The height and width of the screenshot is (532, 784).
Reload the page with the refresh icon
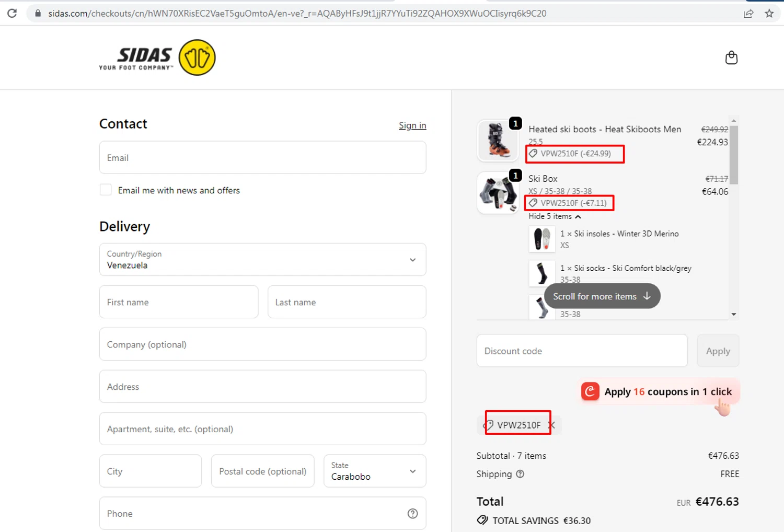(x=11, y=13)
